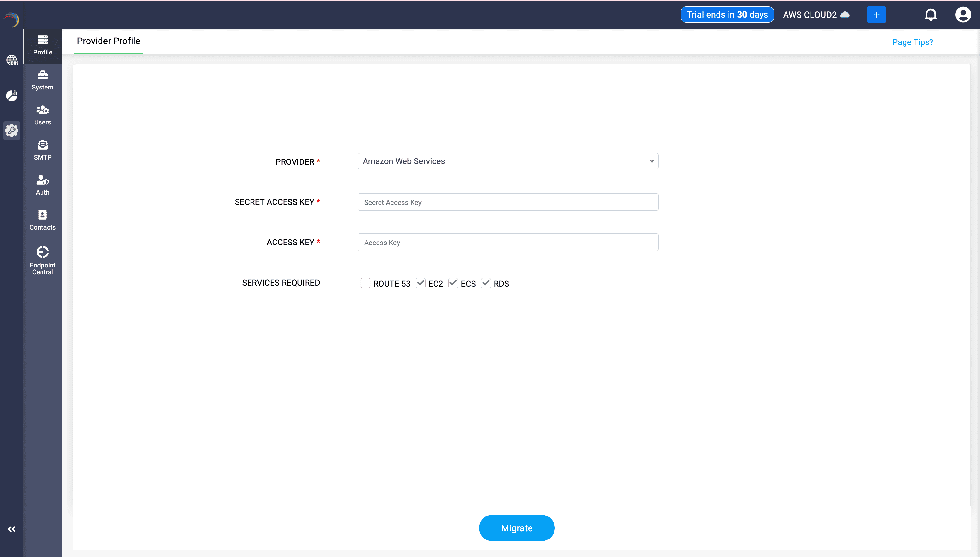Disable the EC2 service checkbox
This screenshot has width=980, height=557.
coord(421,283)
